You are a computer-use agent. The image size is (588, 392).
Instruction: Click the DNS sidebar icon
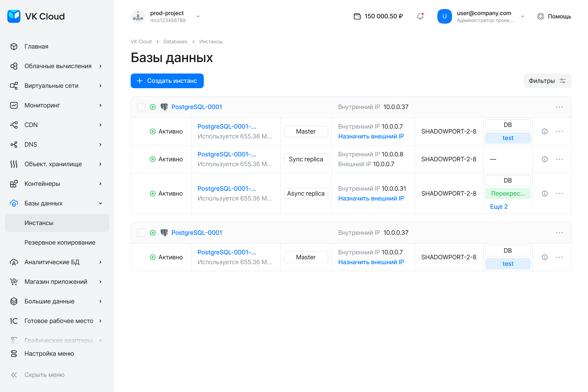point(14,145)
